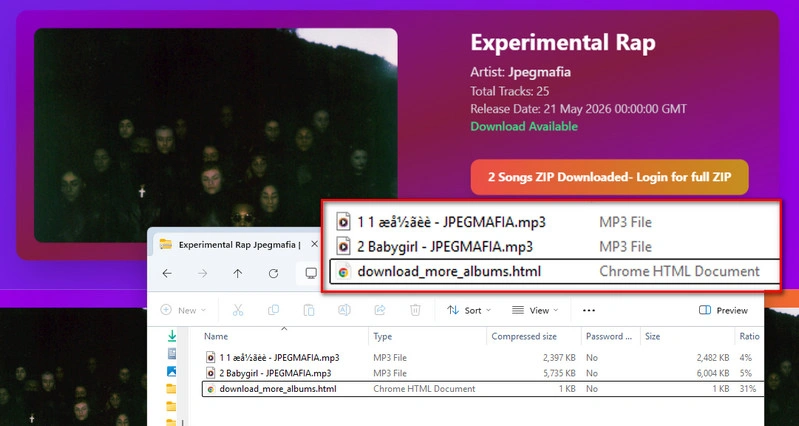Open the Sort options dropdown
Screen dimensions: 799x426
[469, 310]
